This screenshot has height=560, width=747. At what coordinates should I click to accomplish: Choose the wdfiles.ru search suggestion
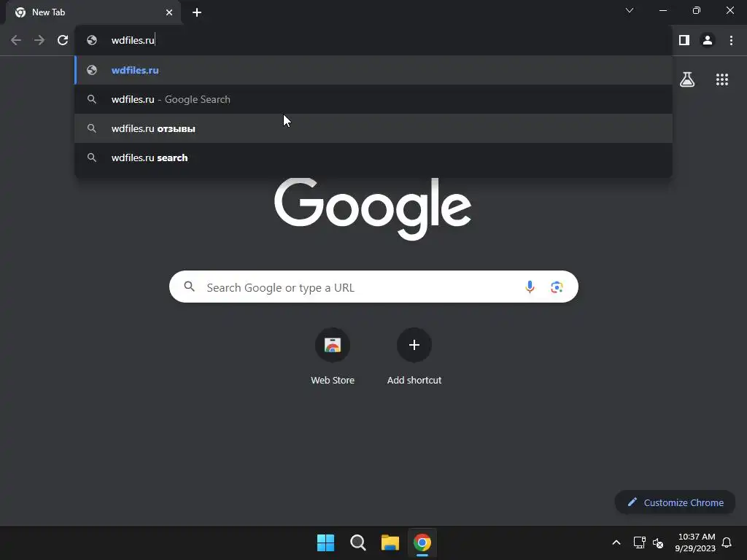point(373,157)
